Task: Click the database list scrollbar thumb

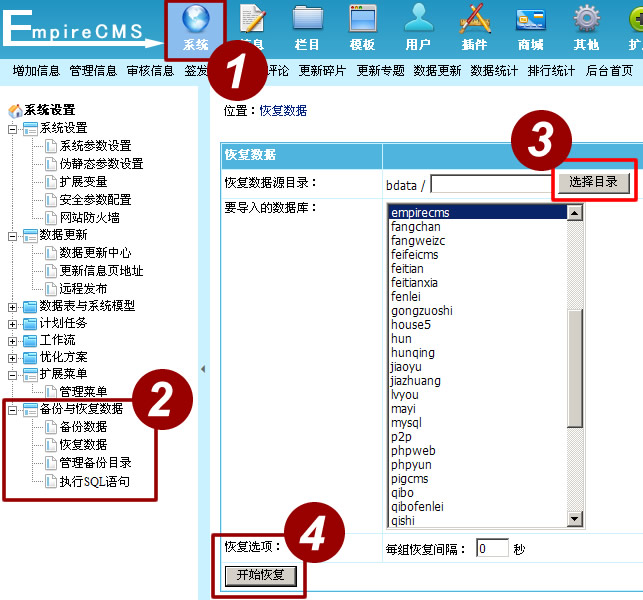Action: pyautogui.click(x=575, y=369)
